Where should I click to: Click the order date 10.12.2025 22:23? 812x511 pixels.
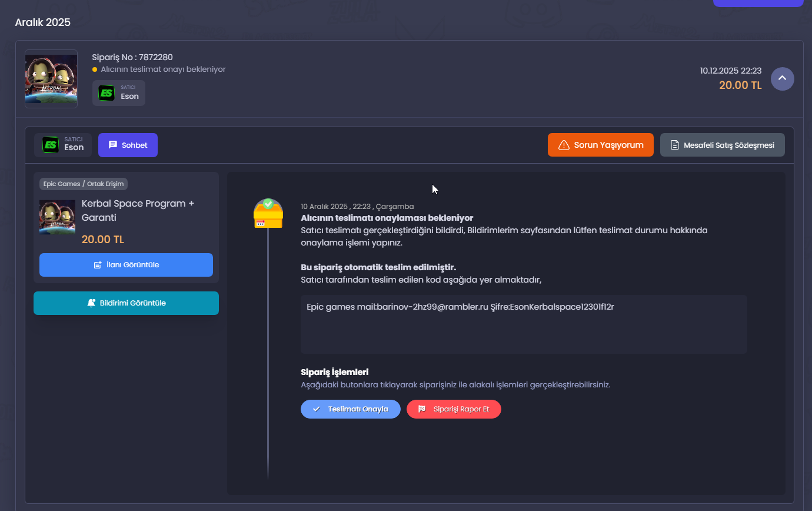(x=731, y=71)
